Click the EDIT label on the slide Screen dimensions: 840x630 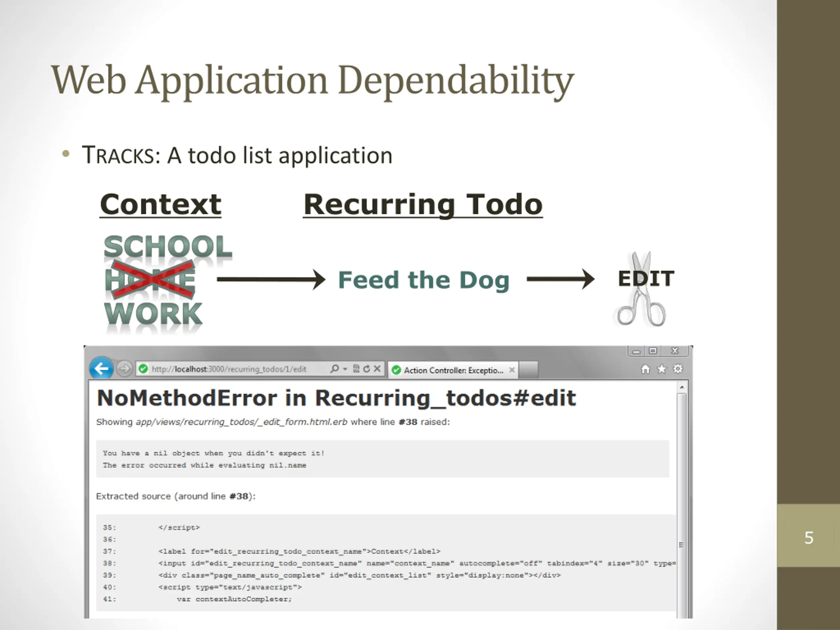646,278
